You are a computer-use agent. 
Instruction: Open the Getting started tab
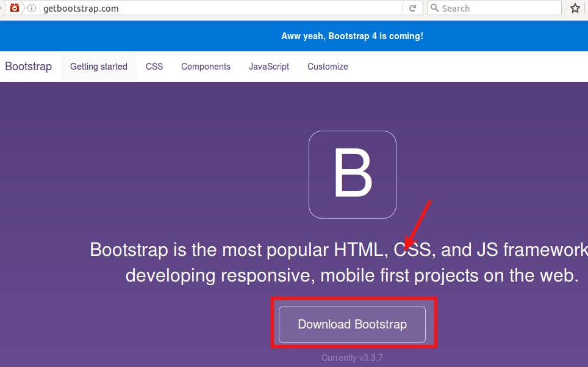tap(98, 67)
